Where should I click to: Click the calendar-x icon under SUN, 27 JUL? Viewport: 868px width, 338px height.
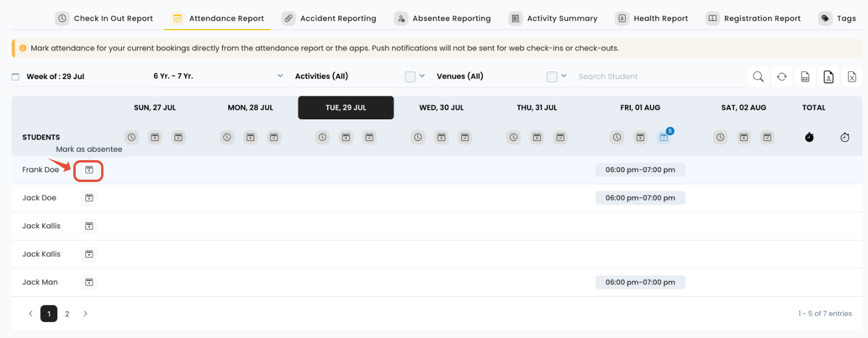pyautogui.click(x=155, y=137)
